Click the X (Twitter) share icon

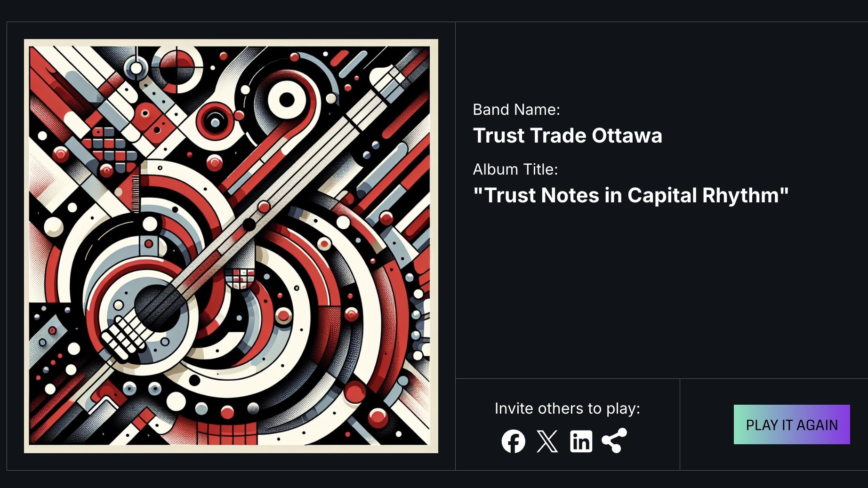[x=547, y=441]
